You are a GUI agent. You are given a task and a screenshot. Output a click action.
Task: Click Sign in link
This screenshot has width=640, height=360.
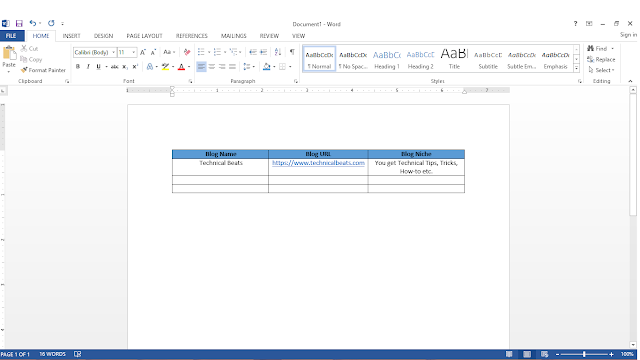coord(628,35)
